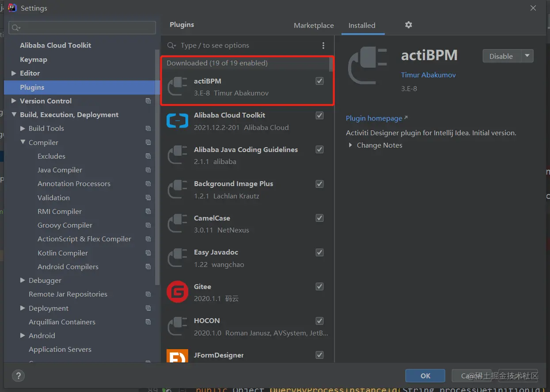550x392 pixels.
Task: Open Arquillian Containers settings
Action: pos(62,322)
